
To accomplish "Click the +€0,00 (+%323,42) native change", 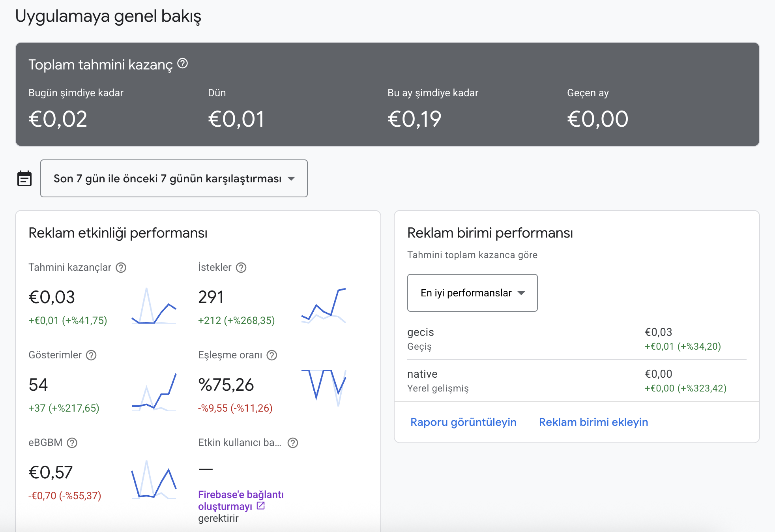I will coord(685,388).
